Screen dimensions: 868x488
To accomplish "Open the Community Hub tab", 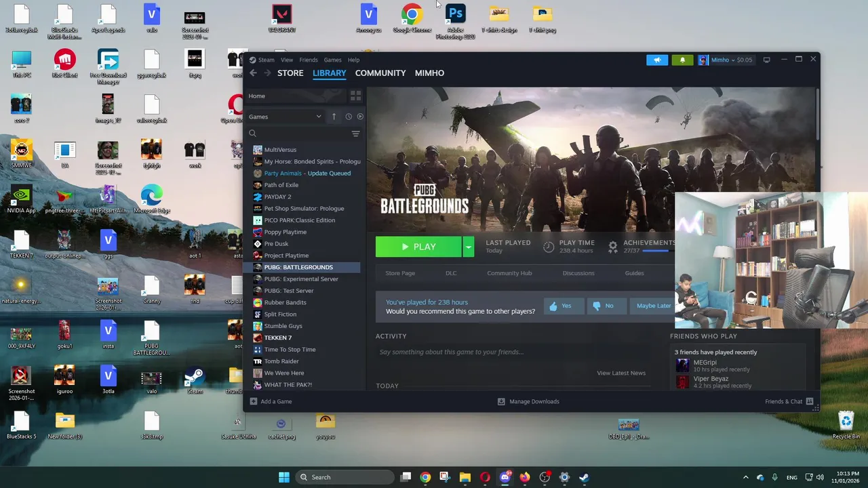I will (509, 273).
